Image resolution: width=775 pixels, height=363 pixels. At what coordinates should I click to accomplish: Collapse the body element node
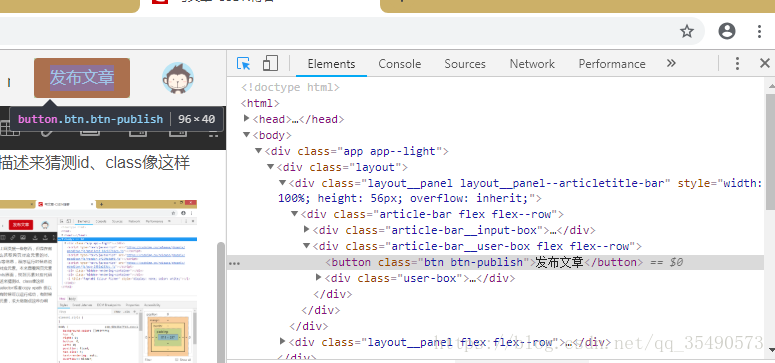click(247, 135)
